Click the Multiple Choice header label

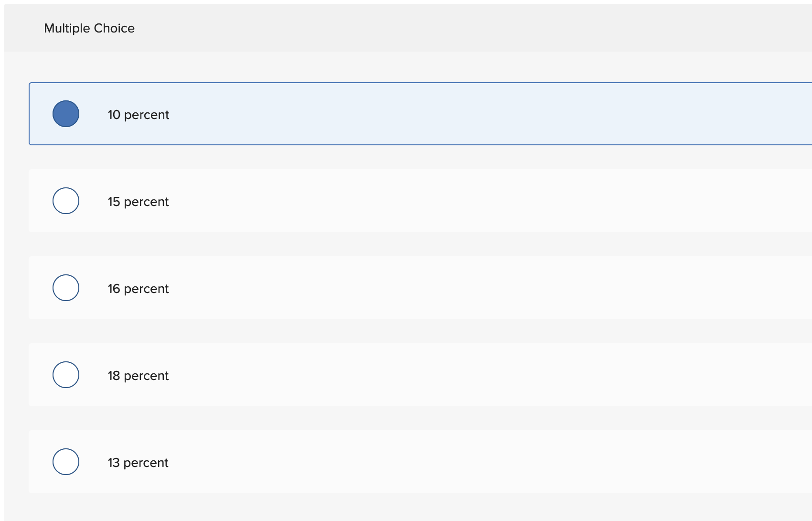pos(89,28)
